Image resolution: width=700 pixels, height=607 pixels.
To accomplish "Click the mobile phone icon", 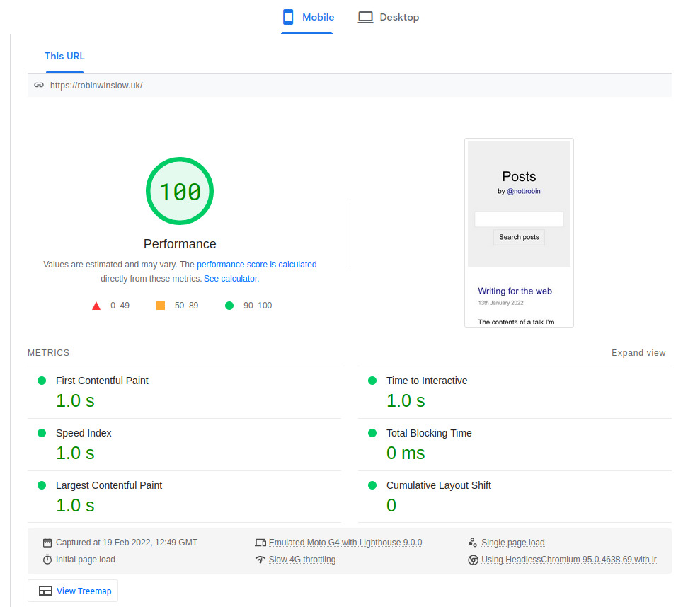I will [288, 17].
